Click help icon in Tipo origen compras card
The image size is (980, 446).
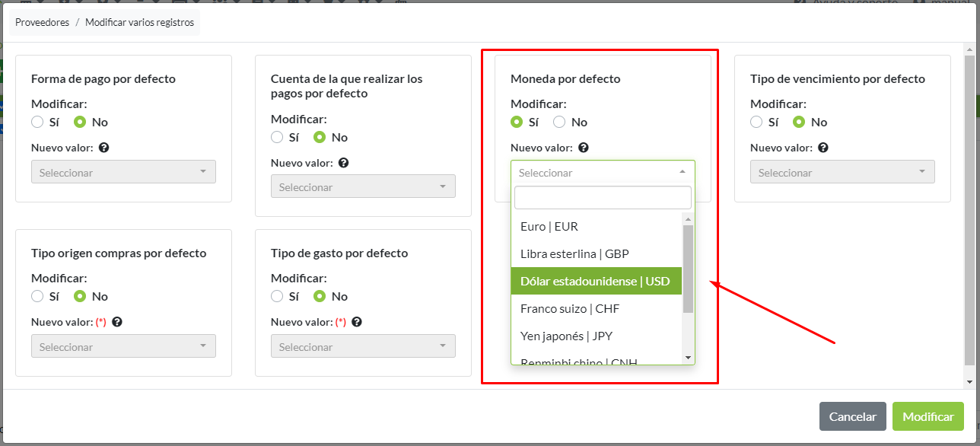117,322
